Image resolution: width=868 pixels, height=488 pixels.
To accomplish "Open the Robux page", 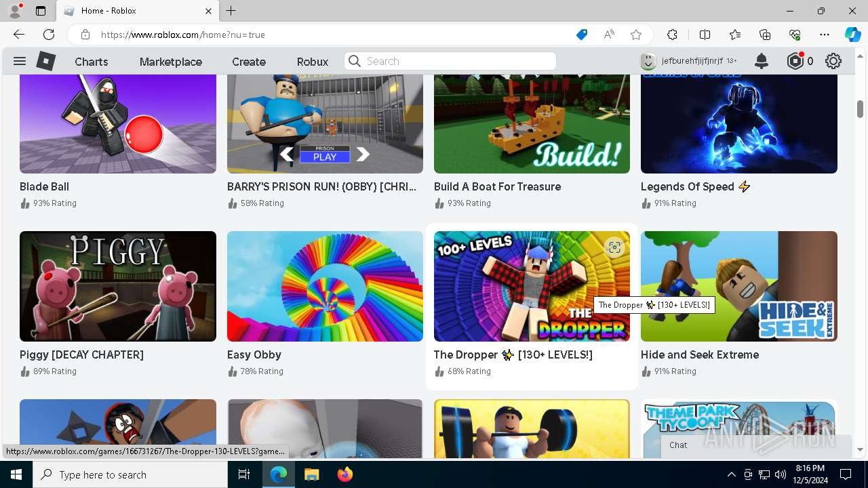I will [x=313, y=62].
